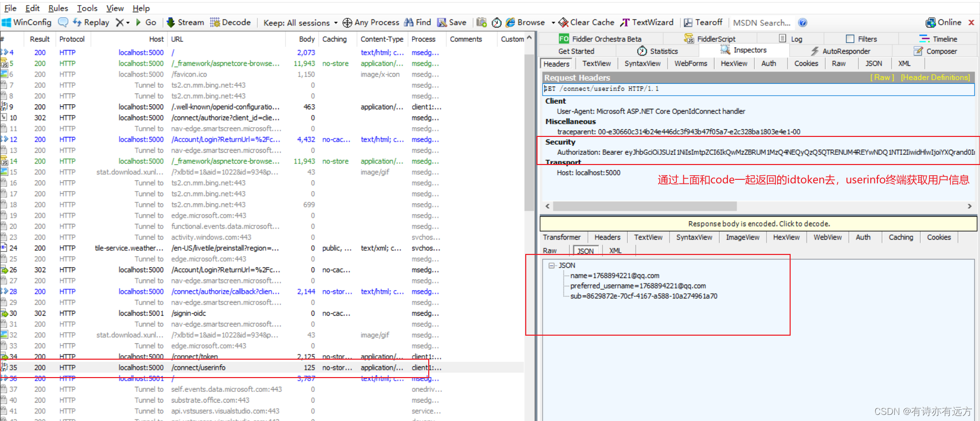Click the Browse toolbar button
This screenshot has width=980, height=421.
(526, 22)
